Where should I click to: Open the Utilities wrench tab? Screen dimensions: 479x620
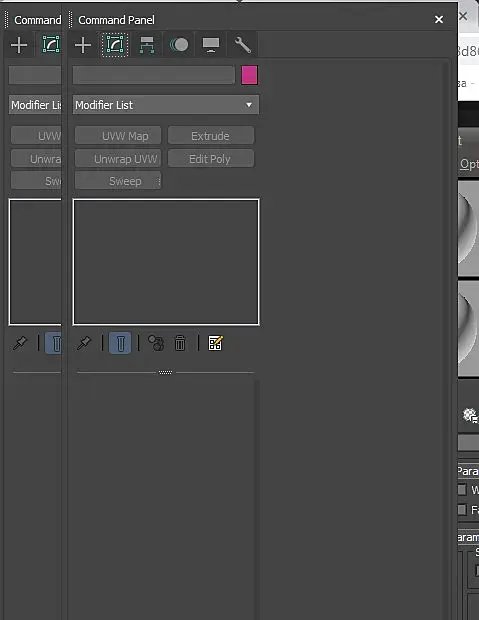tap(242, 45)
